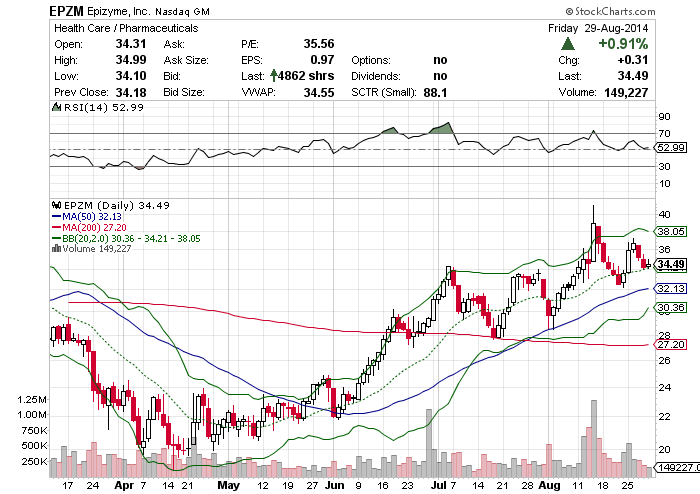Viewport: 700px width, 494px height.
Task: Click the Volume bars legend icon
Action: 56,249
